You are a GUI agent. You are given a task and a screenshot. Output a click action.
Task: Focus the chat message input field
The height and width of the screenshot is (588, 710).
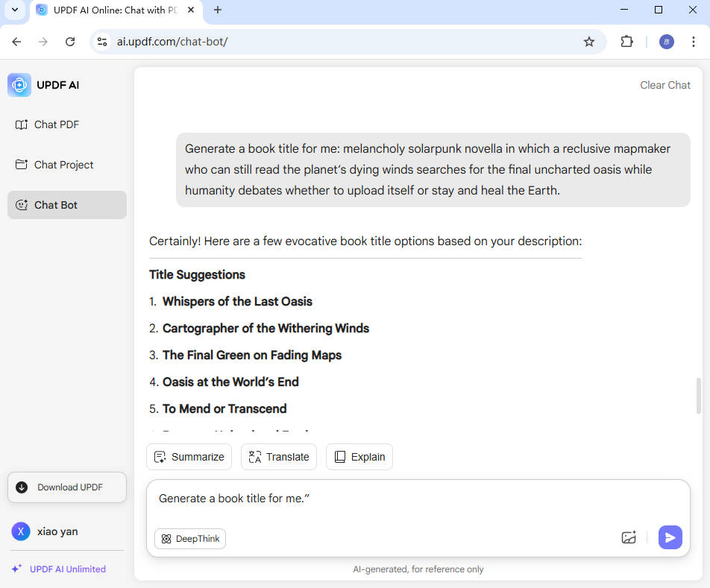point(418,499)
